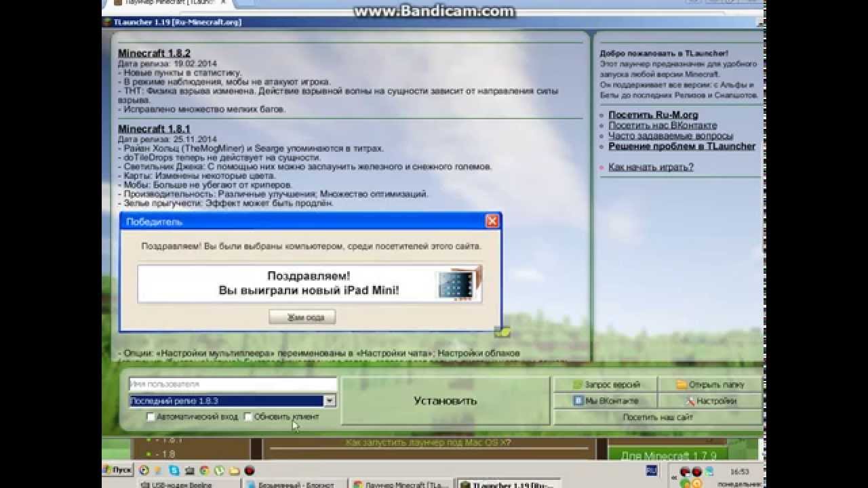Click the Жми сюда button in popup
This screenshot has width=868, height=488.
pos(302,317)
